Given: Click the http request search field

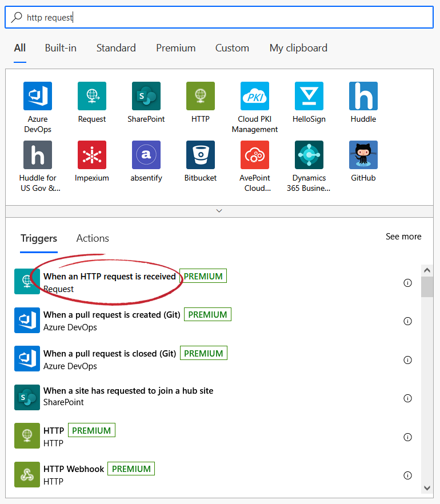Looking at the screenshot, I should (219, 18).
